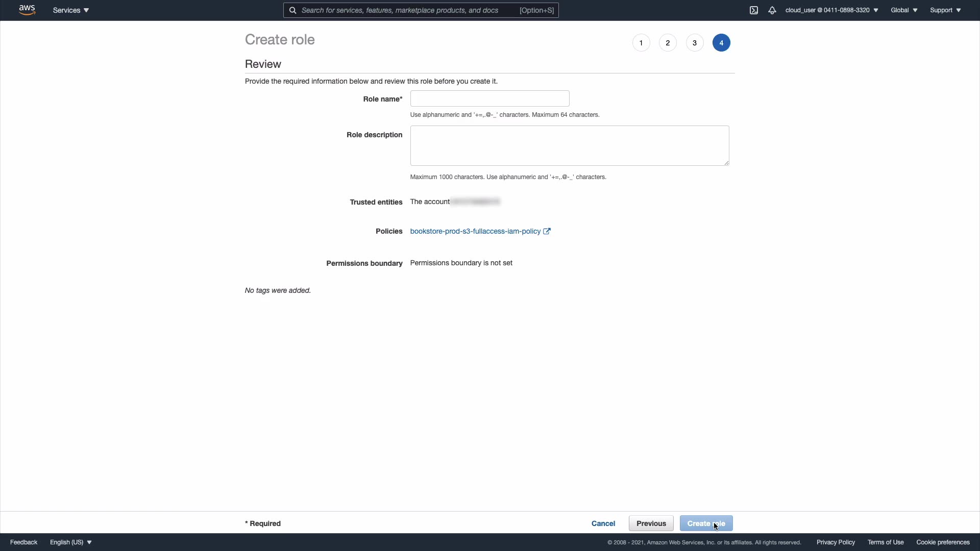Cancel the role creation
980x551 pixels.
[x=603, y=523]
